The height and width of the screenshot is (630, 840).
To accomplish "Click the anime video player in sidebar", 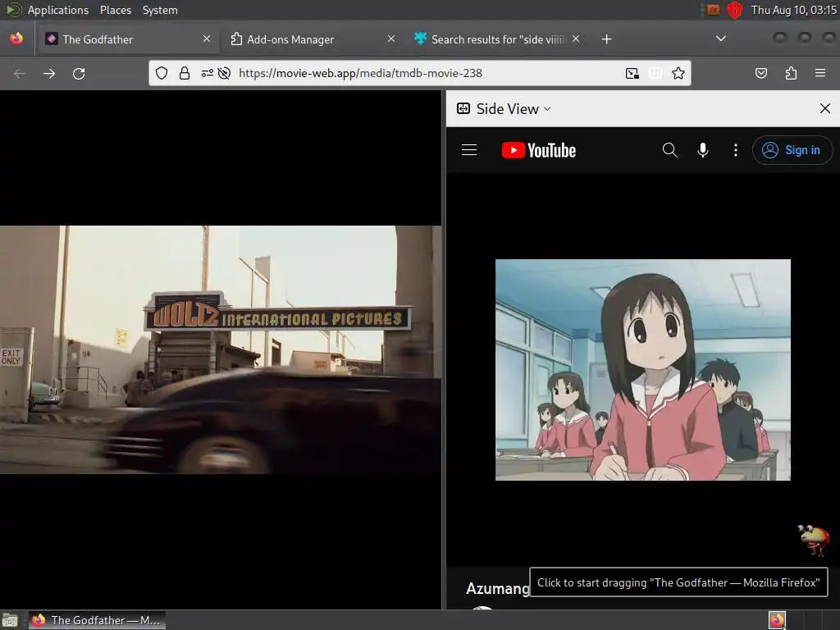I will click(643, 370).
